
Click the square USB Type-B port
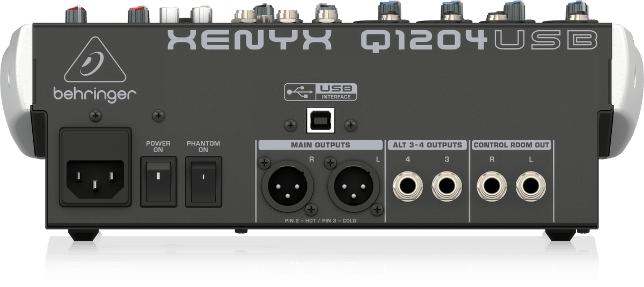click(320, 120)
